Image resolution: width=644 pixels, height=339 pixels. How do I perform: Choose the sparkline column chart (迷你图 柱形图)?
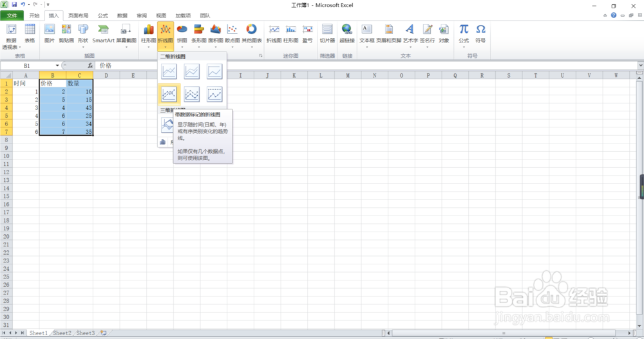[x=291, y=30]
